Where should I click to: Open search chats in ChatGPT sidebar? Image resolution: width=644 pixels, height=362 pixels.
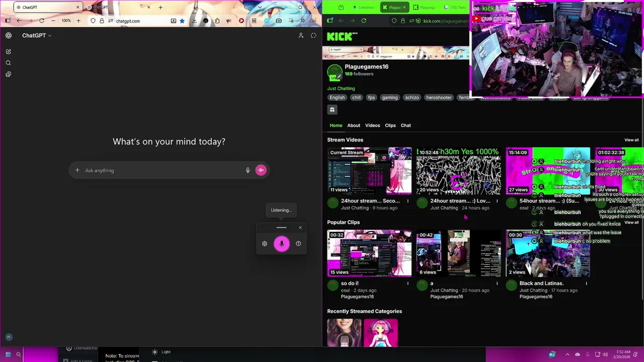coord(9,63)
